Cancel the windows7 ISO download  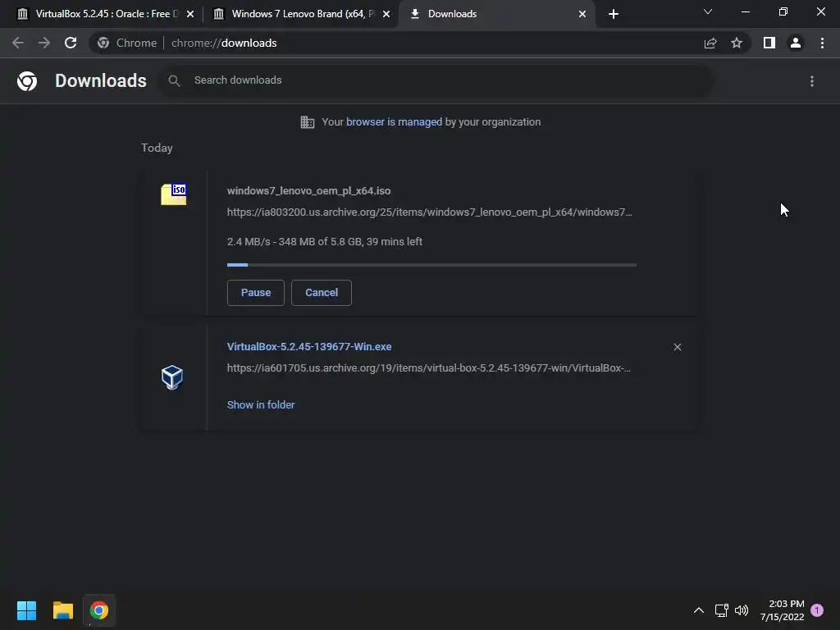(322, 293)
